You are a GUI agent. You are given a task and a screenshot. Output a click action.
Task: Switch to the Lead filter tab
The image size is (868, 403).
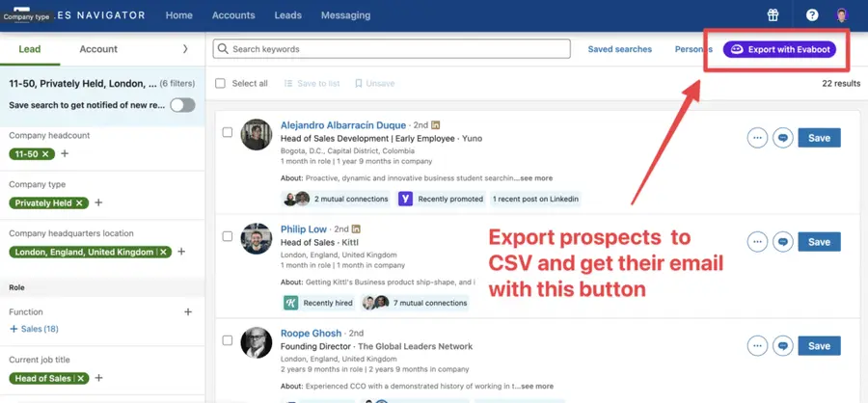point(30,49)
